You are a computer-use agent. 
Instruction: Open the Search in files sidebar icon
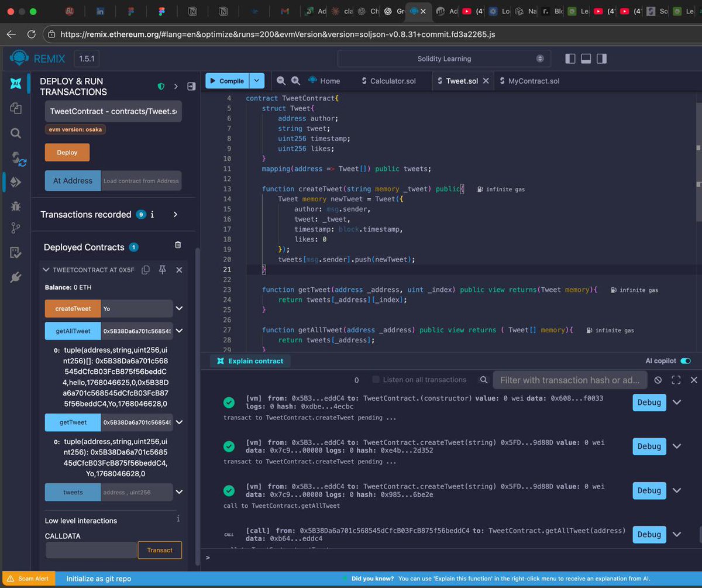16,133
